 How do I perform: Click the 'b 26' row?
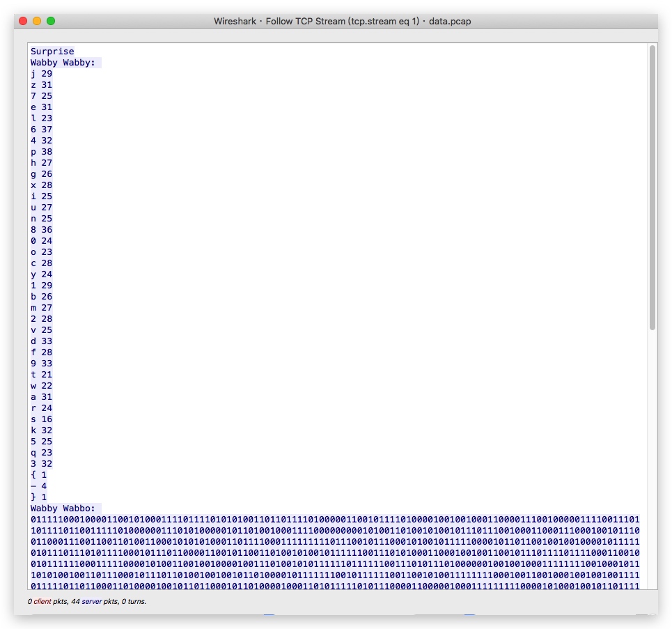click(41, 297)
